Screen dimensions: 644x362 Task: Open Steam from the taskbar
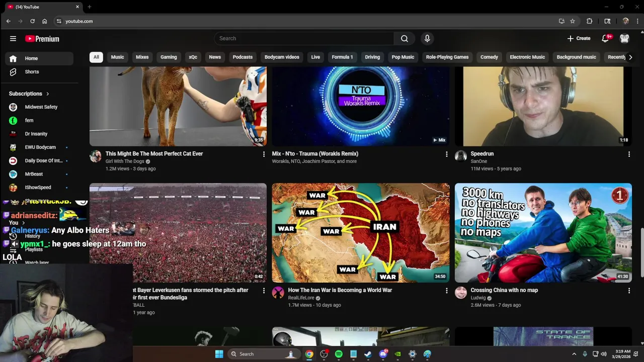point(368,354)
